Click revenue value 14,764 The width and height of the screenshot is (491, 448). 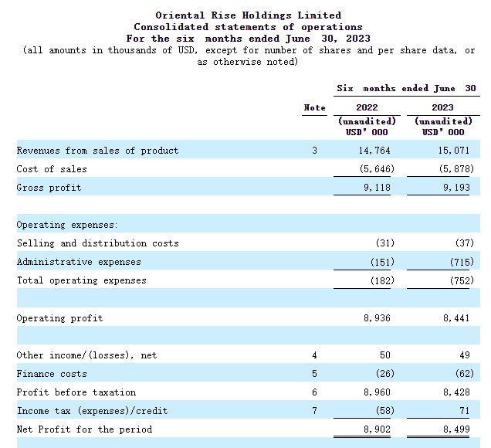tap(374, 151)
